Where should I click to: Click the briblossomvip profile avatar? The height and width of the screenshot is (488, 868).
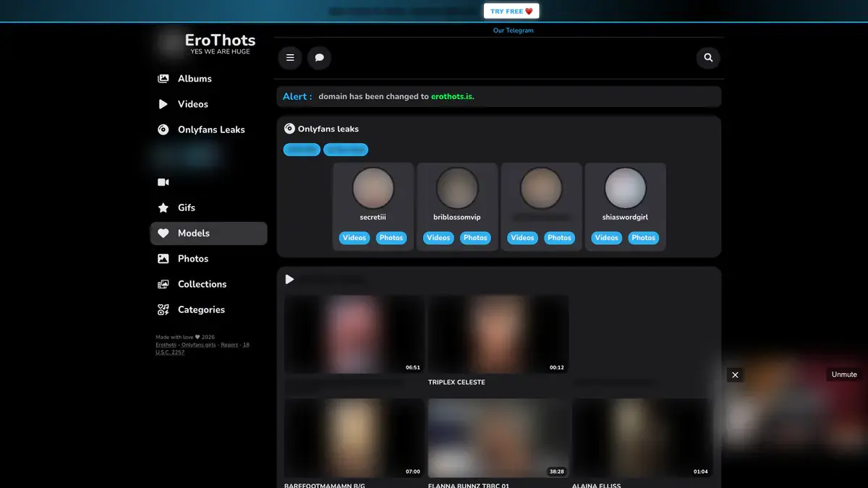457,188
